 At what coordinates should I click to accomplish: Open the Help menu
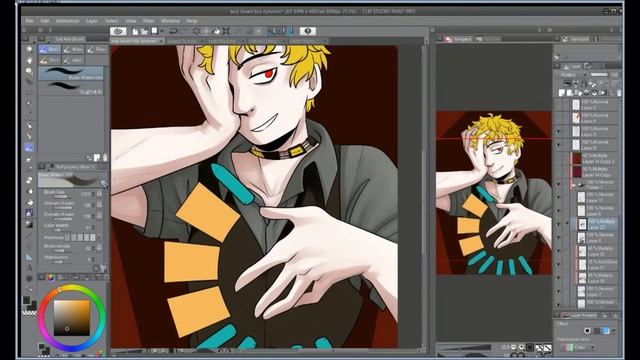[192, 20]
